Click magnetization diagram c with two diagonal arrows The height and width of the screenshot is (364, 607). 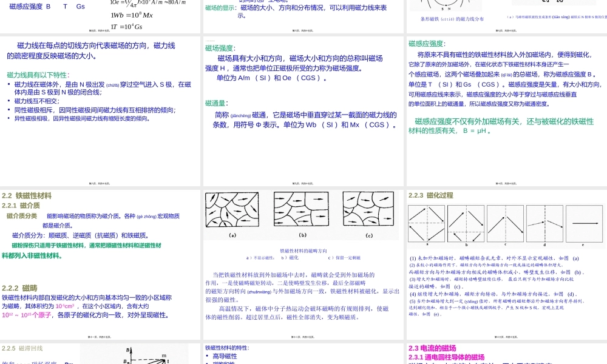(x=505, y=224)
